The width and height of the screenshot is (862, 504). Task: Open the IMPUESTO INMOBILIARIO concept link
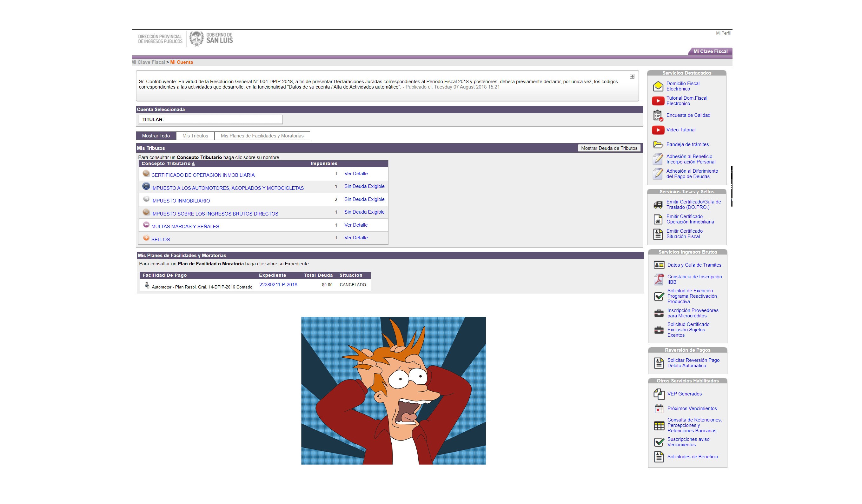coord(181,201)
